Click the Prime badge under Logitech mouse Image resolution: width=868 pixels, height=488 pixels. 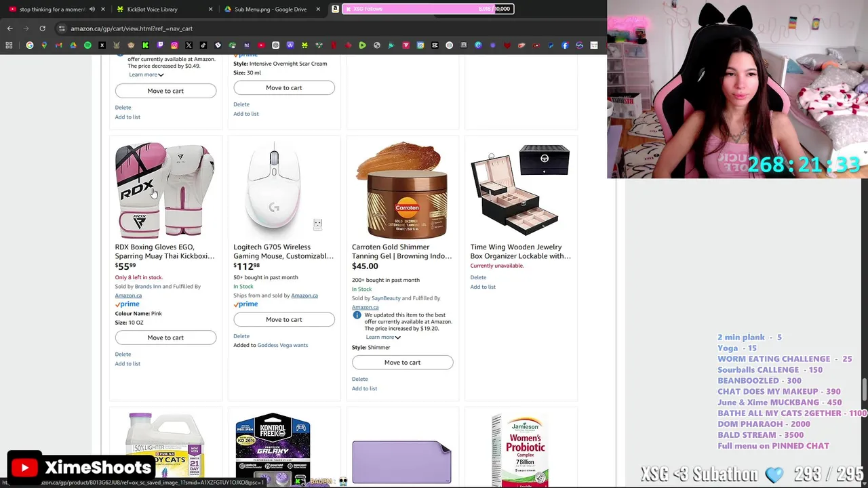point(245,304)
